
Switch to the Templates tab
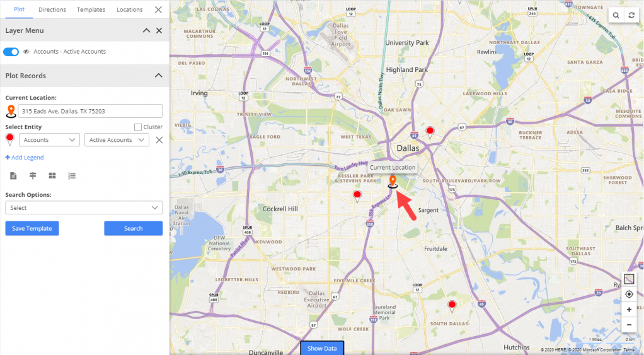91,9
